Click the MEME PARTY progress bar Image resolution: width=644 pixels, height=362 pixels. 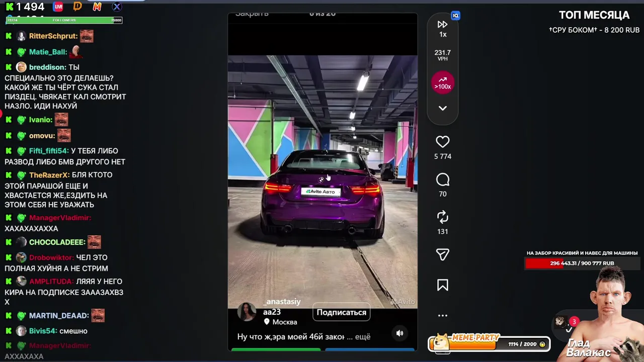click(x=489, y=344)
